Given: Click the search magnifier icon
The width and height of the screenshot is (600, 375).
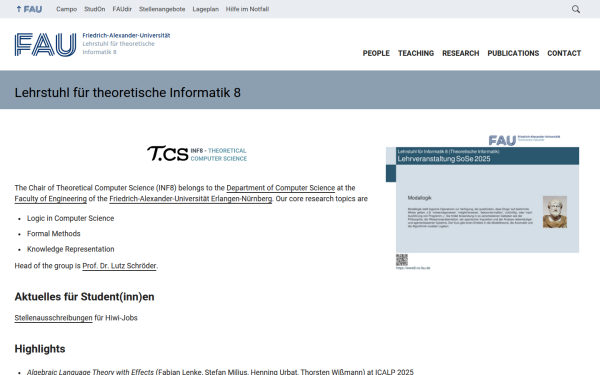Looking at the screenshot, I should pos(576,9).
